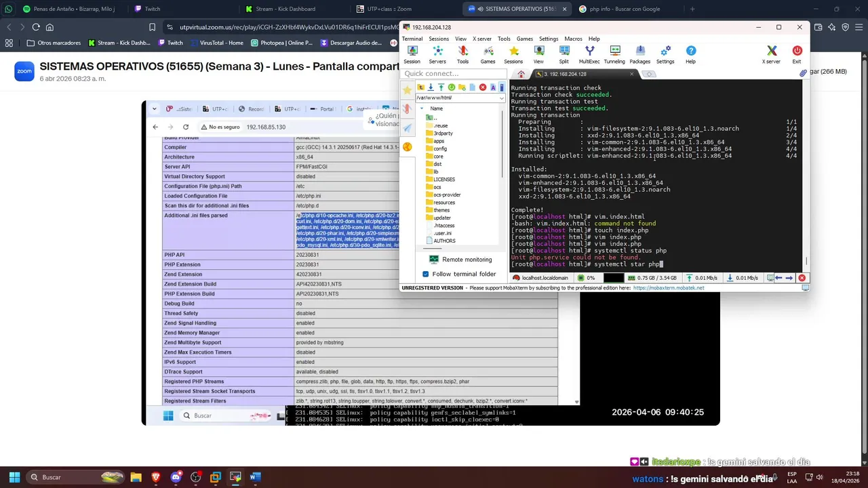Viewport: 868px width, 488px height.
Task: Open the Tools icon in MobaXterm toolbar
Action: (462, 54)
